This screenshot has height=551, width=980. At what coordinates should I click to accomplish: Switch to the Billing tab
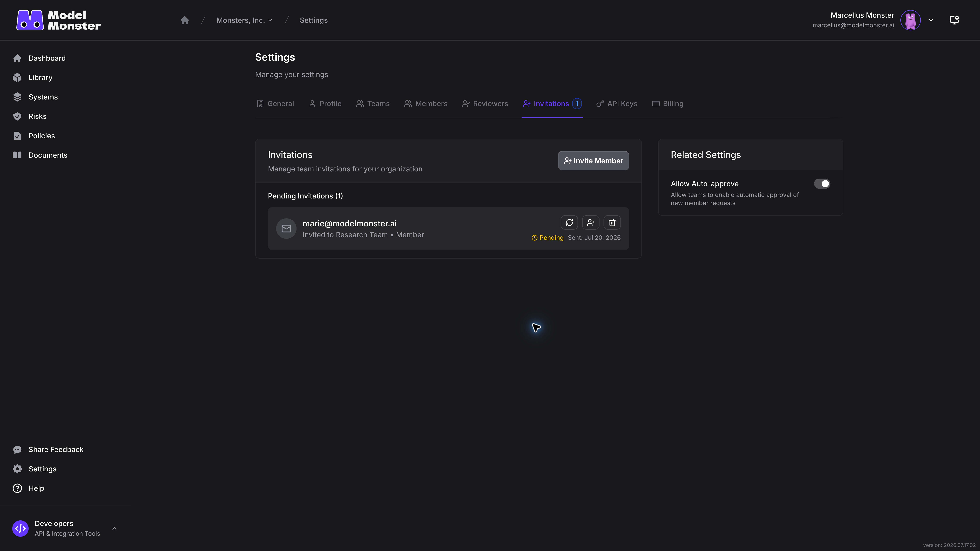668,103
